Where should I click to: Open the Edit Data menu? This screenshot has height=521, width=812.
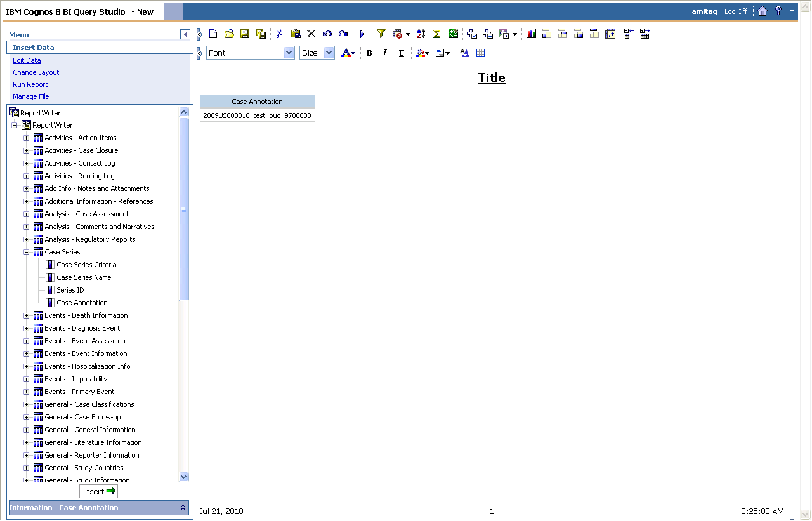click(27, 60)
